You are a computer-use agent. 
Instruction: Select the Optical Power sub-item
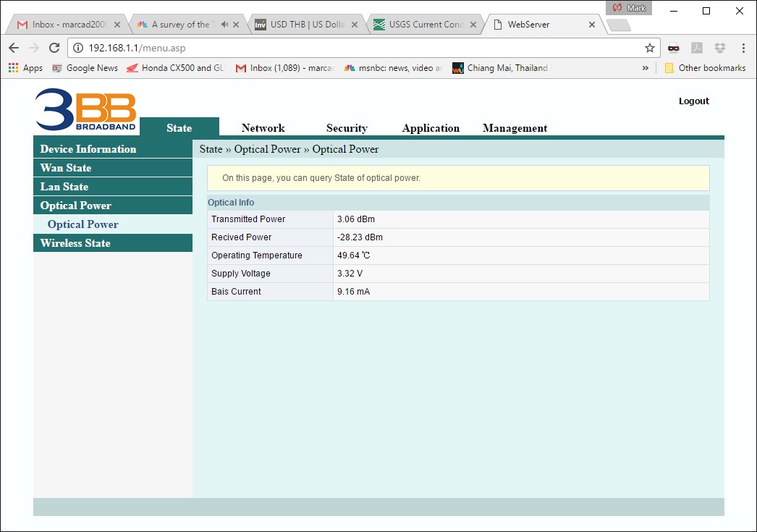(x=83, y=224)
